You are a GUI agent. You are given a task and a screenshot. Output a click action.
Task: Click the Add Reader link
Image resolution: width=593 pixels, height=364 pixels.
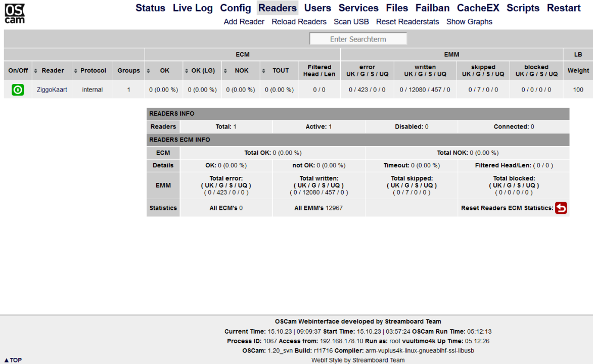(244, 22)
